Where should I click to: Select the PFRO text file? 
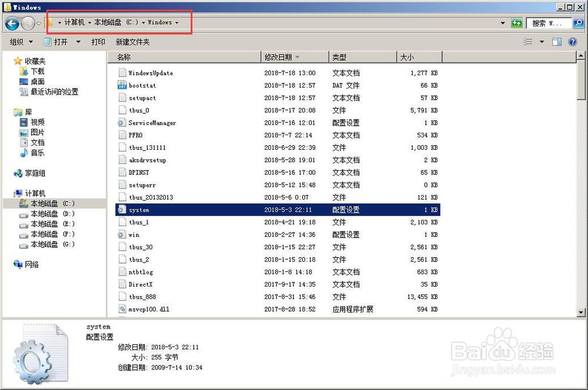click(278, 135)
